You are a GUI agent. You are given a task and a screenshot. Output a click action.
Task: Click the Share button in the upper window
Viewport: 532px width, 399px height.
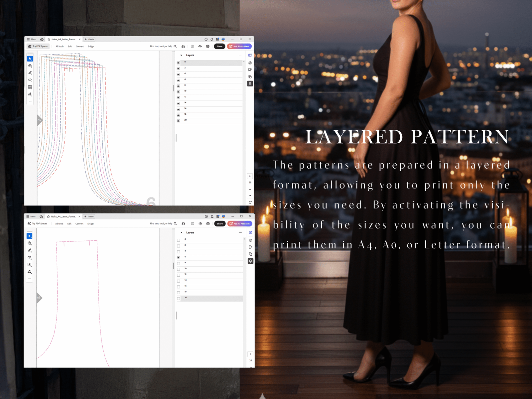219,47
